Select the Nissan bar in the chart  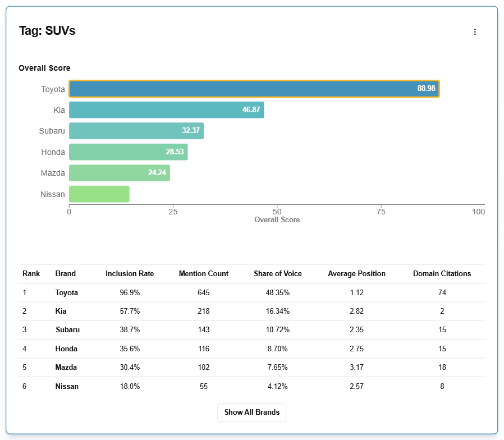(x=98, y=194)
